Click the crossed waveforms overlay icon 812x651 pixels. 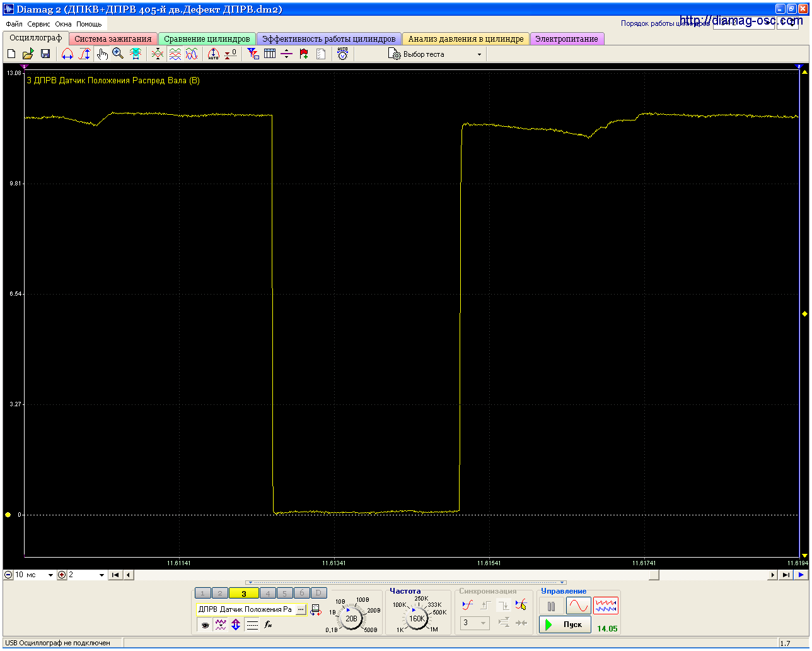click(x=158, y=54)
